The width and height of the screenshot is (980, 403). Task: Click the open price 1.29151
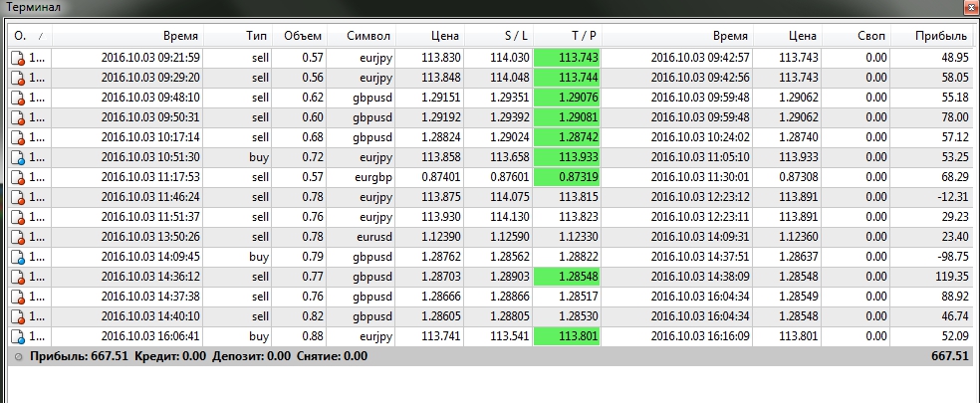tap(441, 99)
